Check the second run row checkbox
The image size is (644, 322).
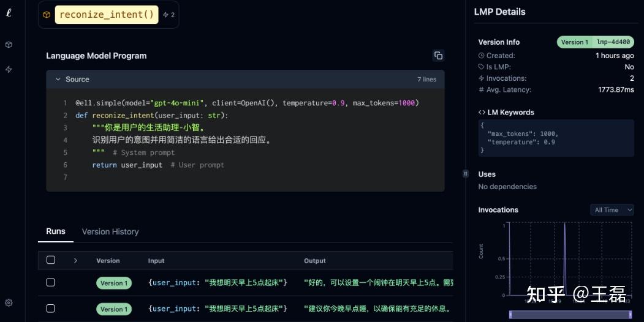(51, 309)
